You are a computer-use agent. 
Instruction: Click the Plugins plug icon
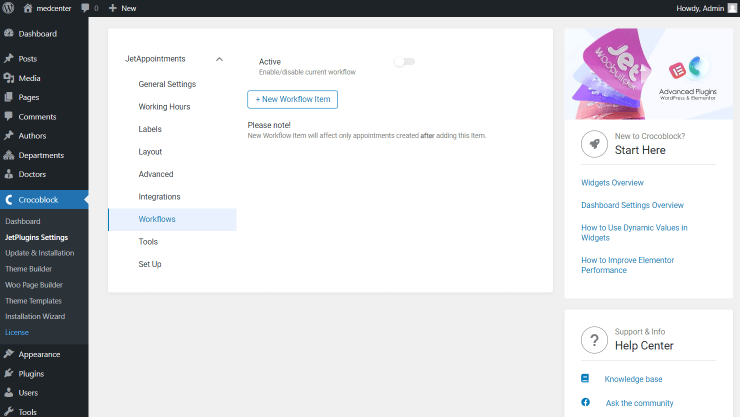8,373
